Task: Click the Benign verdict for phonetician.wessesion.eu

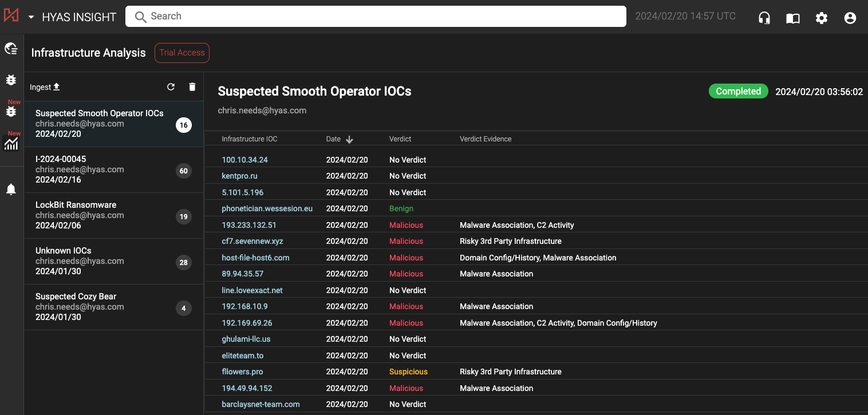Action: 401,208
